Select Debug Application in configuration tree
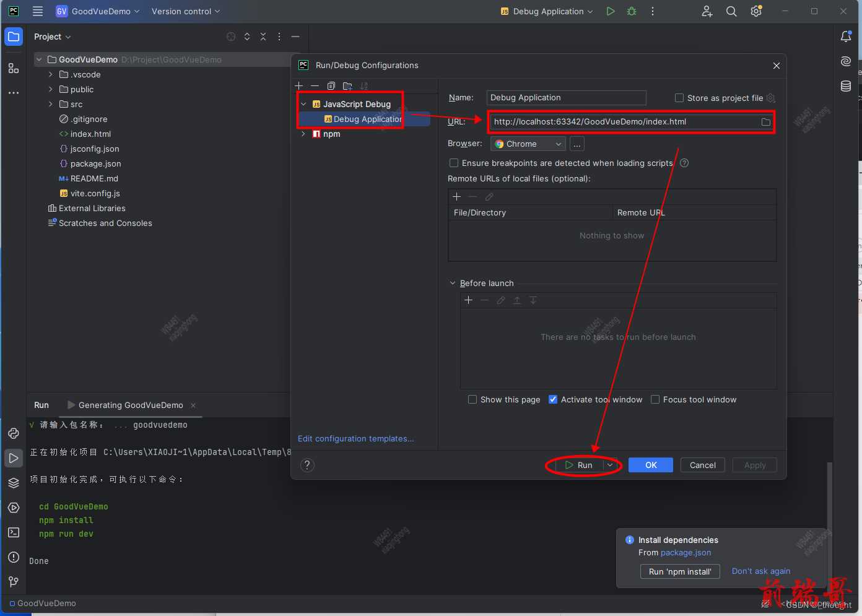The height and width of the screenshot is (616, 862). (x=364, y=119)
